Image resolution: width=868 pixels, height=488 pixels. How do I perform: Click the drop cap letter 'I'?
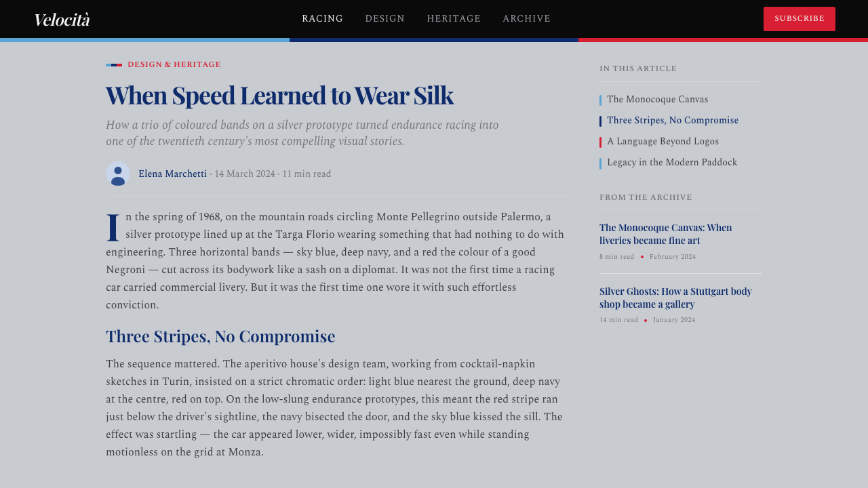(113, 227)
